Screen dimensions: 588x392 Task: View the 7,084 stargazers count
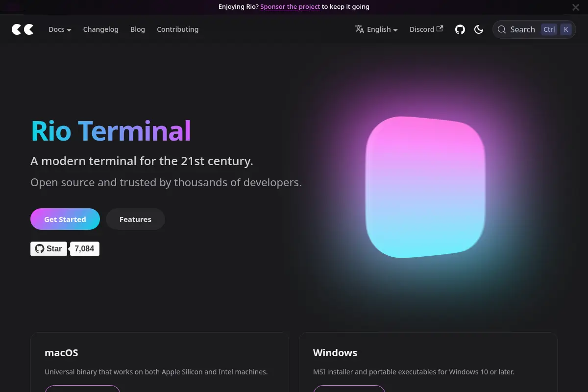84,249
